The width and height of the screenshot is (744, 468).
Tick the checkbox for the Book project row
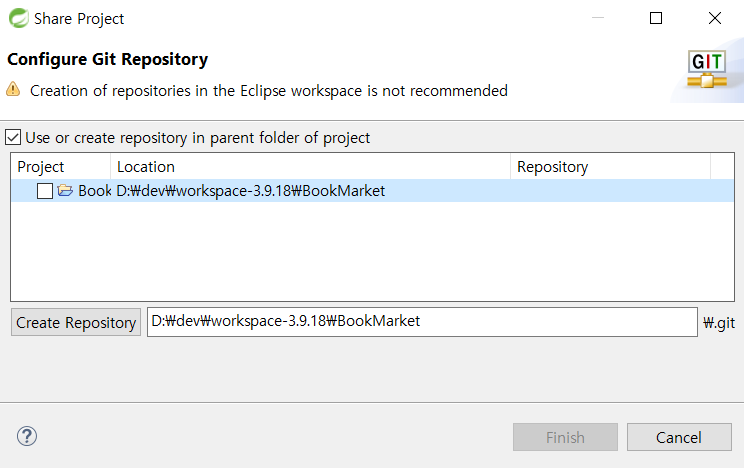(45, 191)
